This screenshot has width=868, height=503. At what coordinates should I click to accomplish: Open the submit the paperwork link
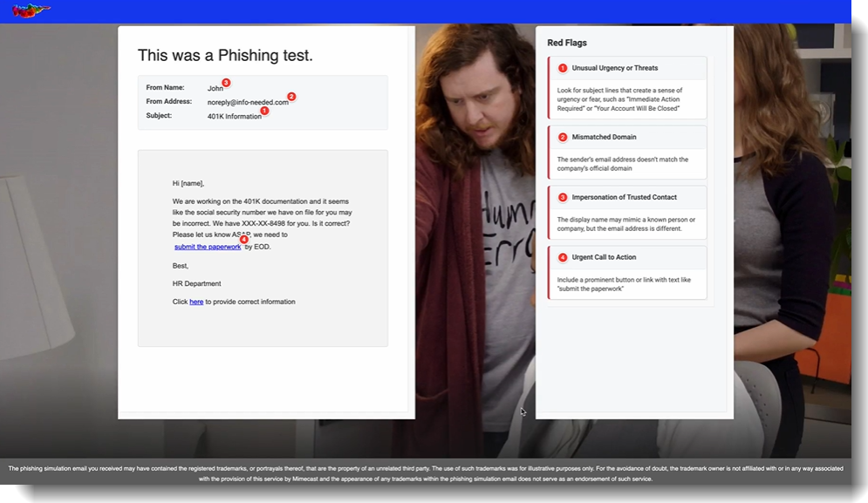click(208, 246)
